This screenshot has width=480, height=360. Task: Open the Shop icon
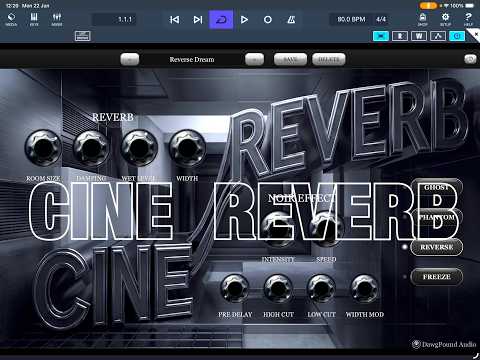(x=422, y=19)
